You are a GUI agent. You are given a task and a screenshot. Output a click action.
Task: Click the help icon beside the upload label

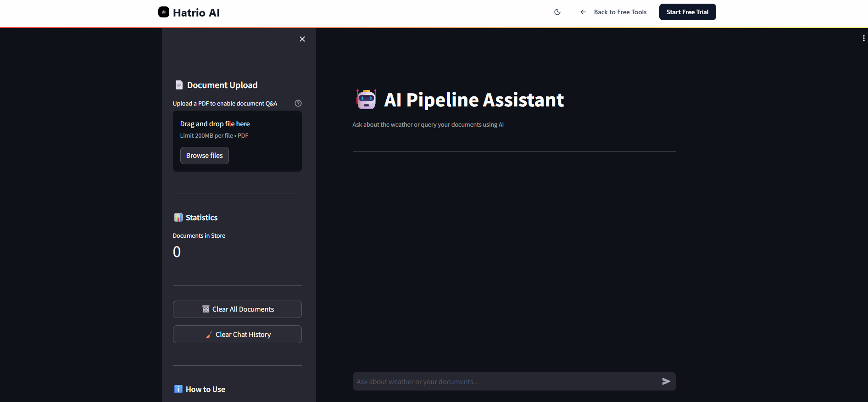tap(298, 103)
